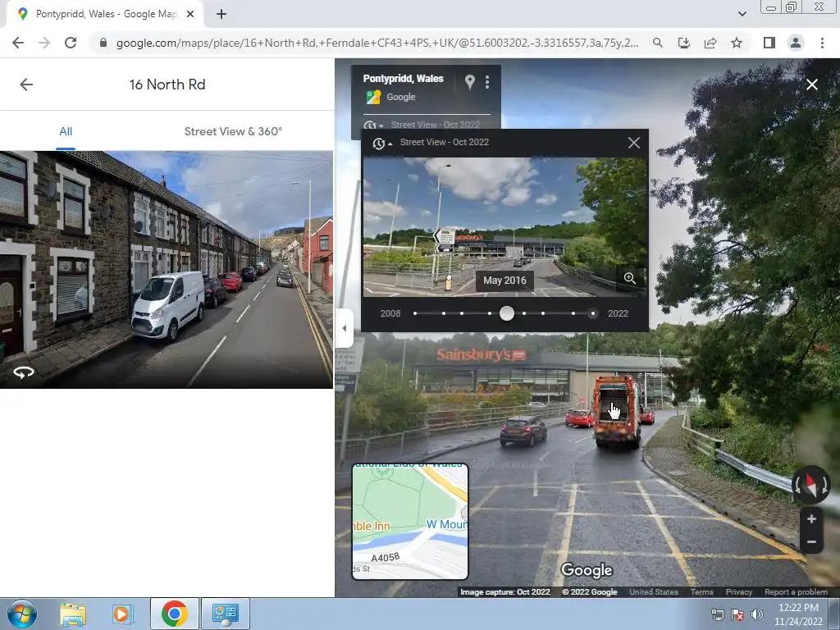Click the United States region link
The width and height of the screenshot is (840, 630).
click(x=654, y=592)
